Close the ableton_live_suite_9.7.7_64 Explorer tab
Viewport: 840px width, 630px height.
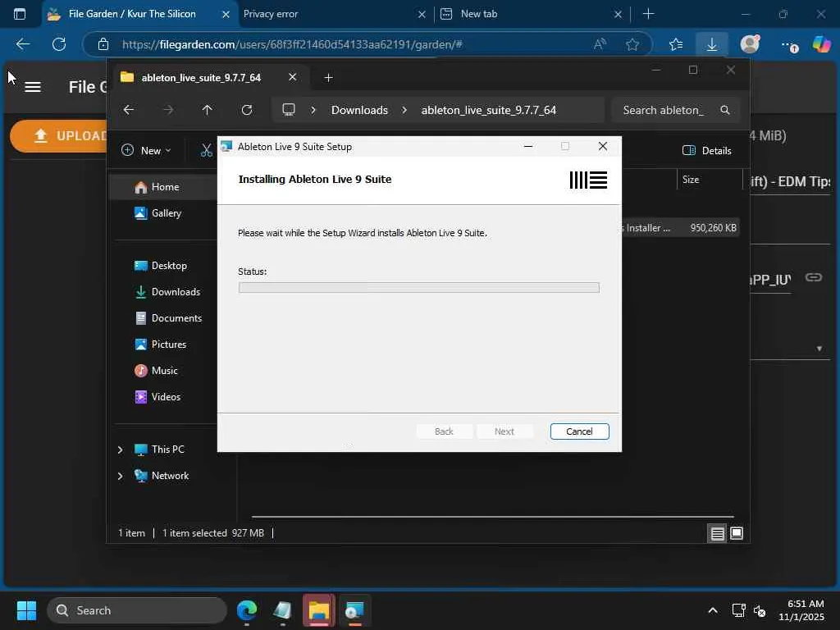coord(293,77)
